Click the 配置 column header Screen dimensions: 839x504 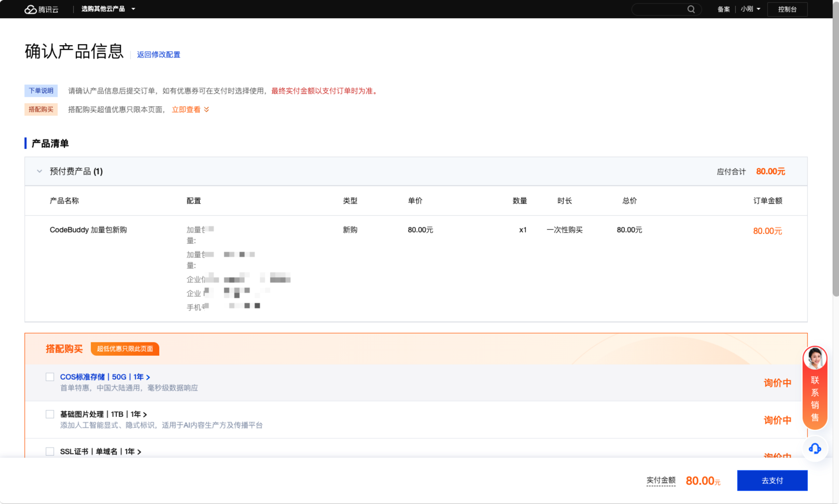(194, 201)
